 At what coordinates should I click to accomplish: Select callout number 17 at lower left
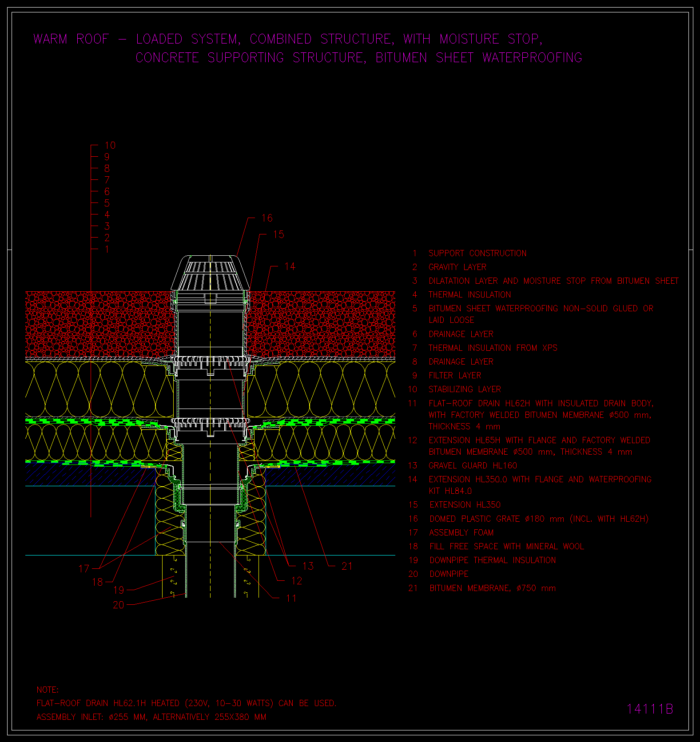(84, 569)
